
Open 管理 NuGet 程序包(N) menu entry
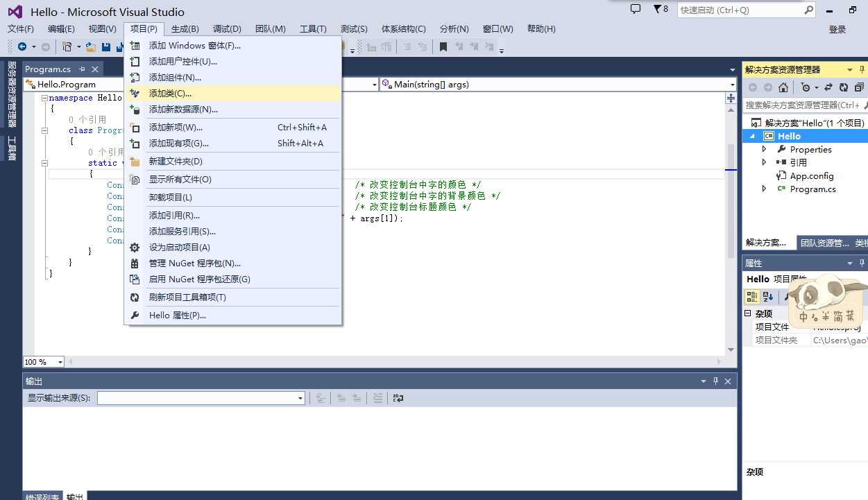(x=233, y=264)
